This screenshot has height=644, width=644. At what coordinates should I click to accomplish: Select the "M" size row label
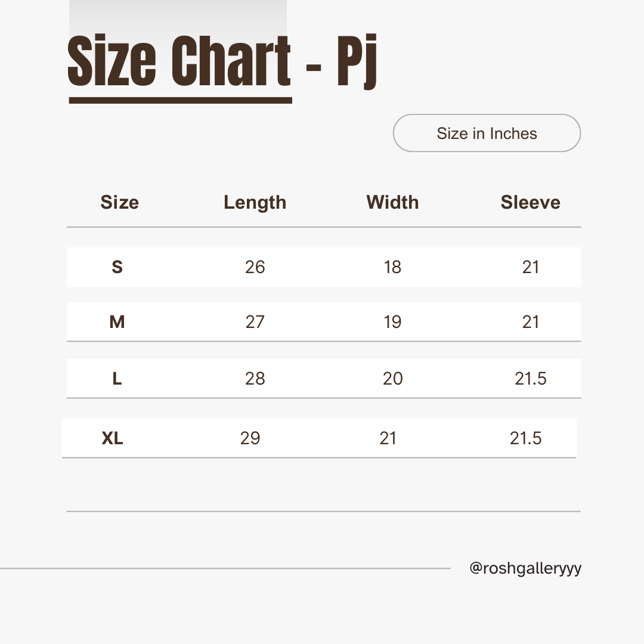pos(117,322)
